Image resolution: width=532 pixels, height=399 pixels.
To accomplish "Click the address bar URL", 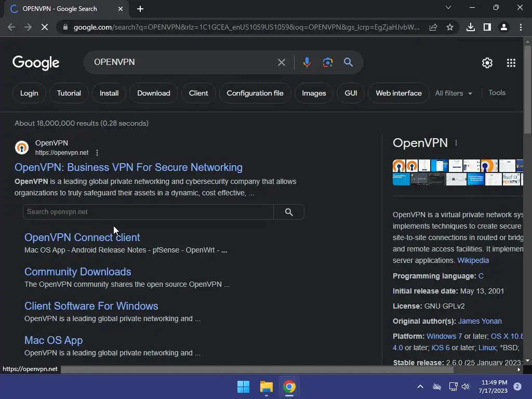I will click(246, 27).
